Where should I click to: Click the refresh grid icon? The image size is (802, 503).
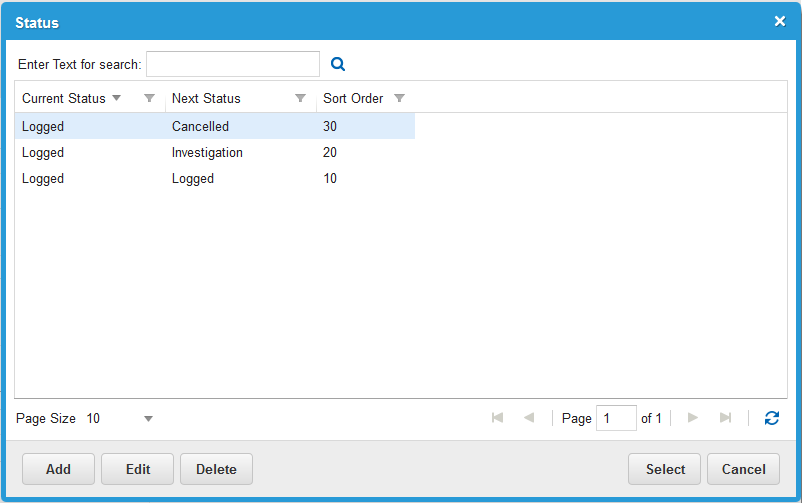pos(771,418)
